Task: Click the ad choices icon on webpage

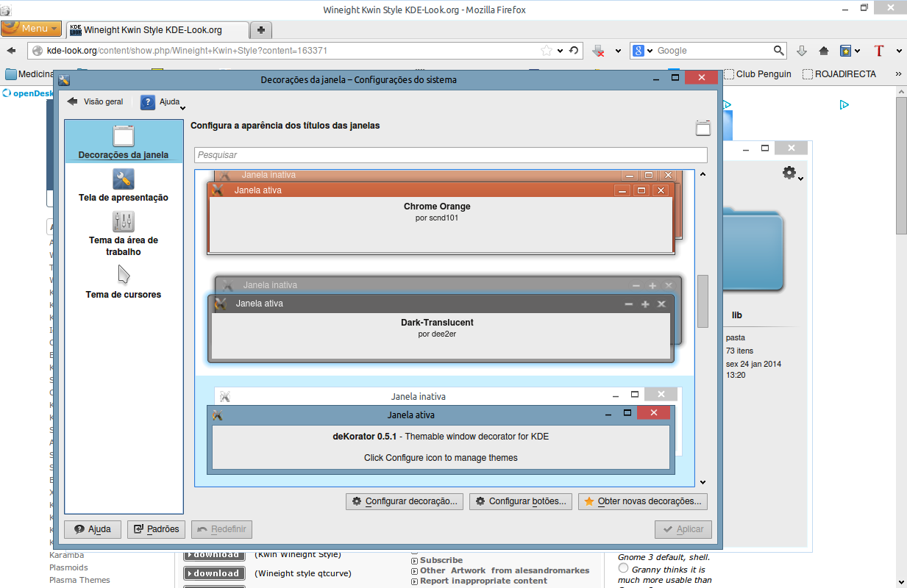Action: tap(844, 105)
